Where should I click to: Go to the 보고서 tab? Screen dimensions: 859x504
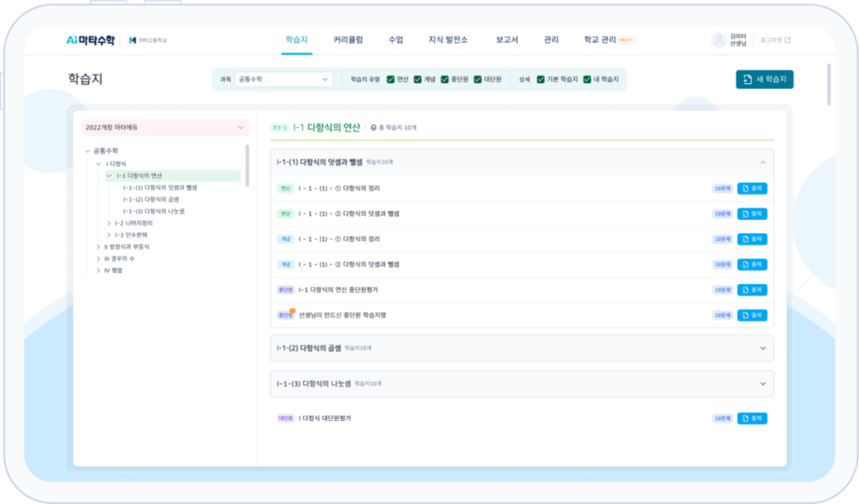(507, 40)
